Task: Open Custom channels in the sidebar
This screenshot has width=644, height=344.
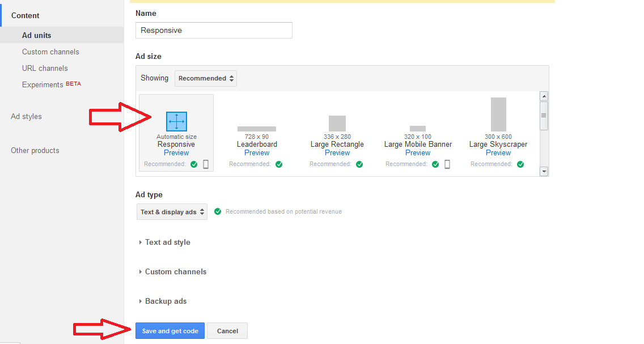Action: click(x=50, y=52)
